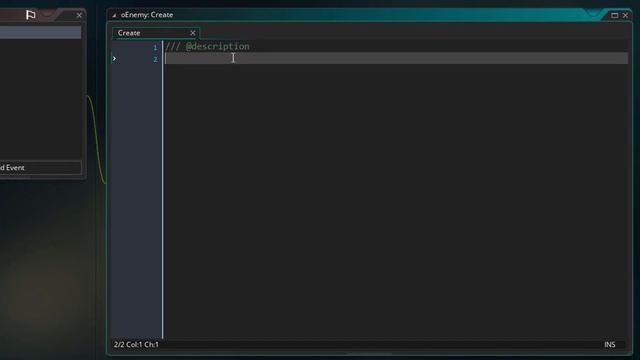Click line number 1 in the gutter
Screen dimensions: 640x360
[155, 48]
